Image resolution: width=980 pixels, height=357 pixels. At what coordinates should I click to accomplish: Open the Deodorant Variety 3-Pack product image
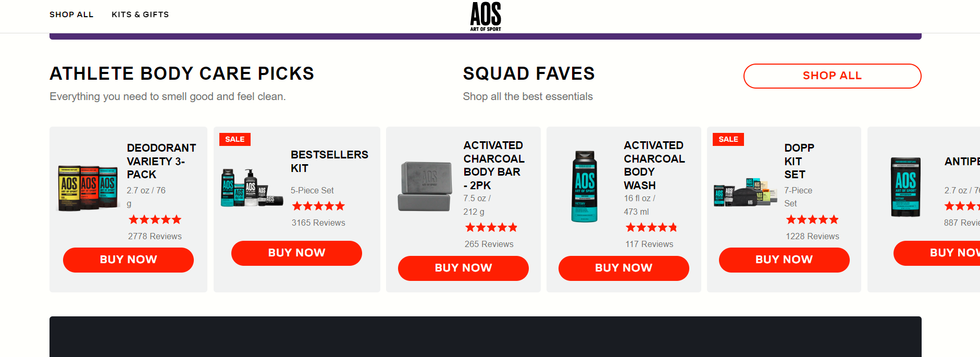coord(88,188)
